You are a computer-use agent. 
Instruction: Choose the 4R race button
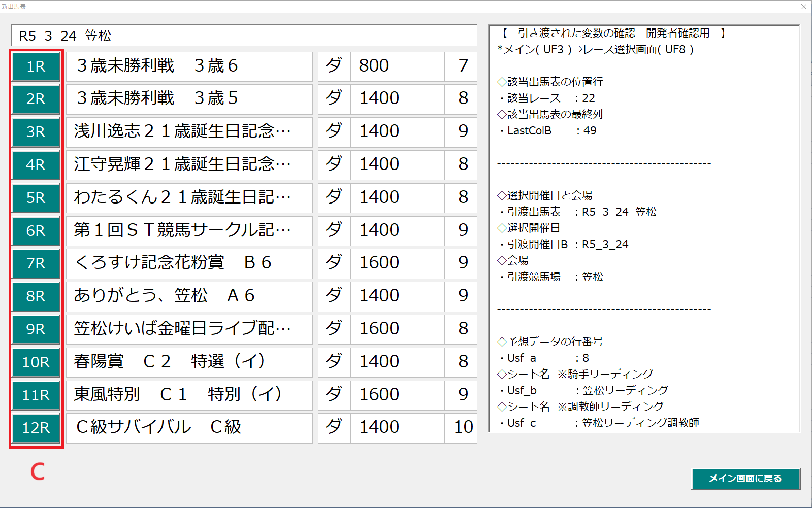tap(36, 165)
